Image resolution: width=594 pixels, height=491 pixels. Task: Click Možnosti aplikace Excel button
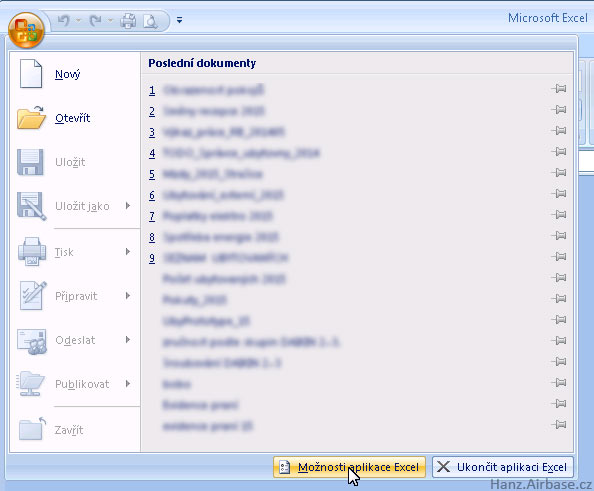[x=349, y=467]
